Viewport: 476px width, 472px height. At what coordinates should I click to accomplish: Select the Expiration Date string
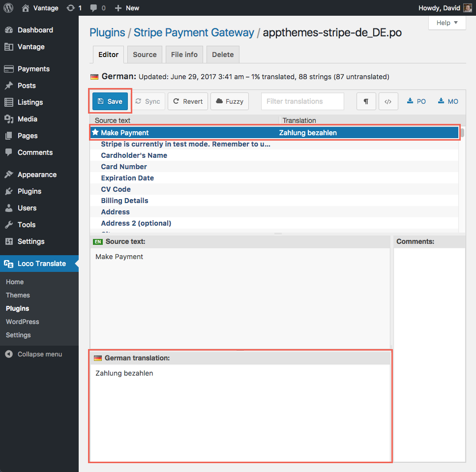click(x=274, y=178)
